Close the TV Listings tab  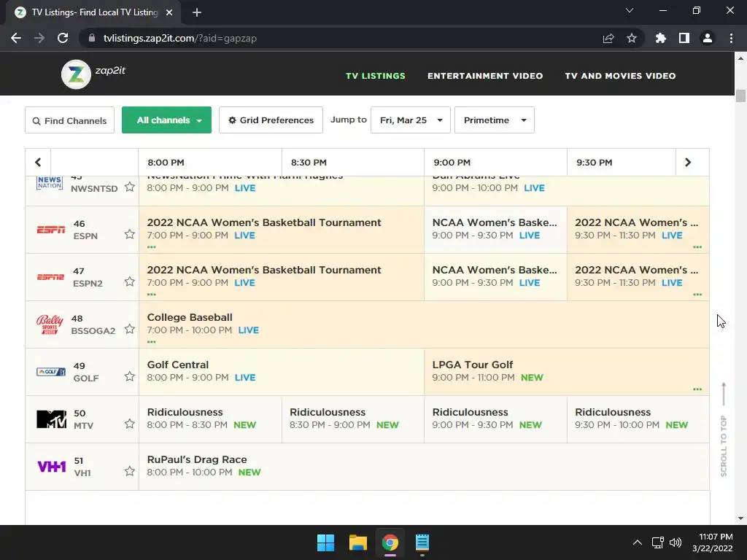coord(169,12)
